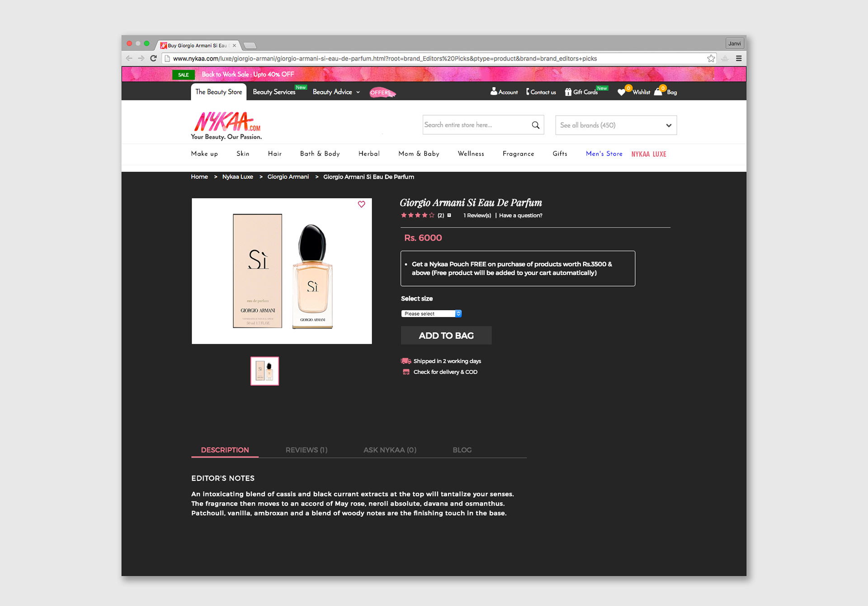Open The Beauty Store tab
Viewport: 868px width, 606px height.
(x=219, y=92)
